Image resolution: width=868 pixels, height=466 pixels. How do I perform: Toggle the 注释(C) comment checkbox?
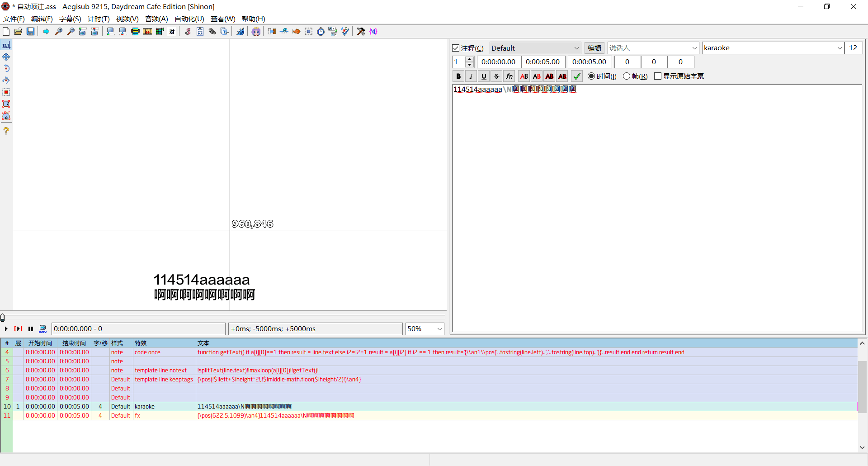456,48
